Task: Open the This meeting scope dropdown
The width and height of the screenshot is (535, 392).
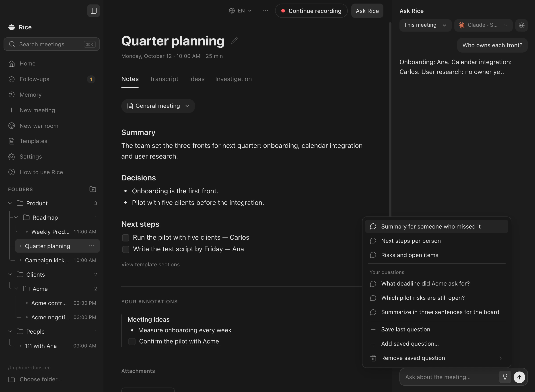Action: [x=425, y=25]
